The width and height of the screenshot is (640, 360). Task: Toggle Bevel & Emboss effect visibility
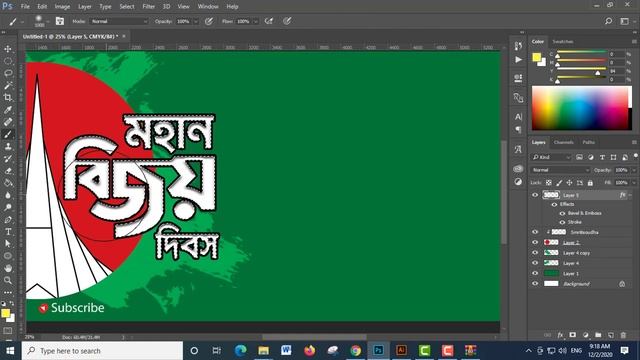[562, 213]
